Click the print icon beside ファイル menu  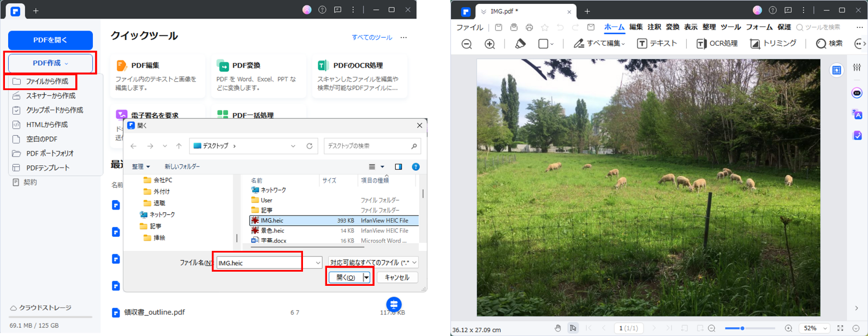pos(529,27)
